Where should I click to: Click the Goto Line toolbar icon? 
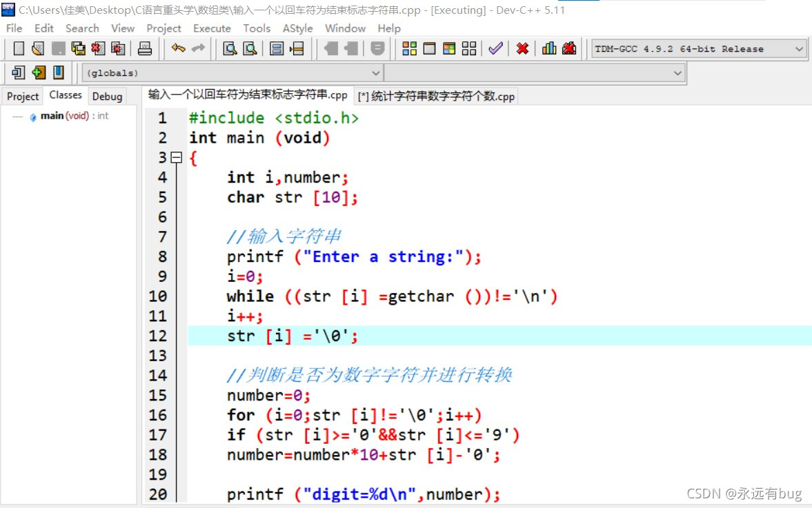tap(297, 49)
